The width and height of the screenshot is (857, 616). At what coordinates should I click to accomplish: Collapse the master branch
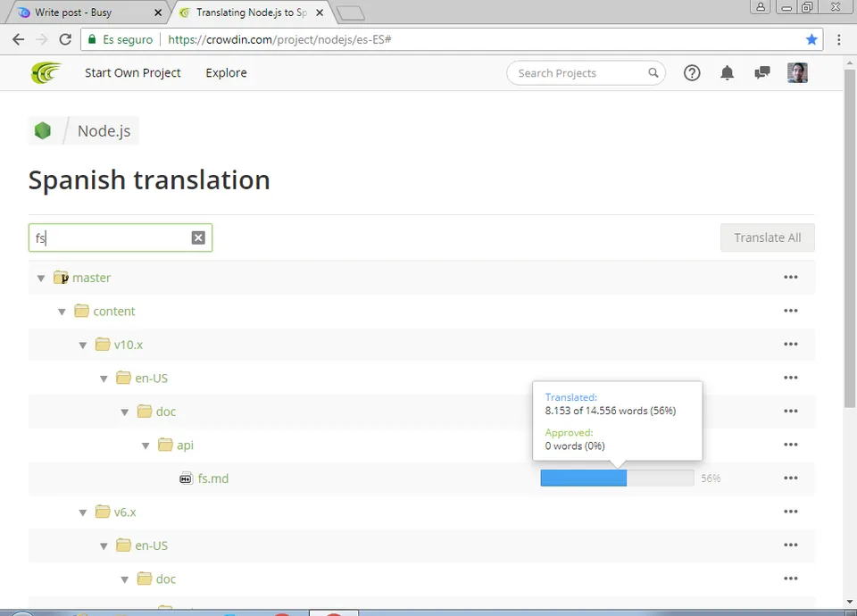(41, 279)
